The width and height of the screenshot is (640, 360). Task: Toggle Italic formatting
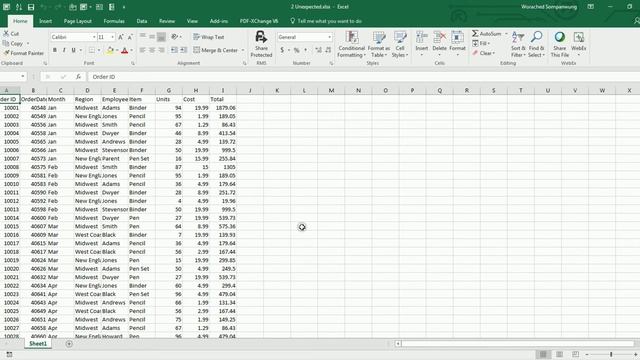tap(64, 50)
